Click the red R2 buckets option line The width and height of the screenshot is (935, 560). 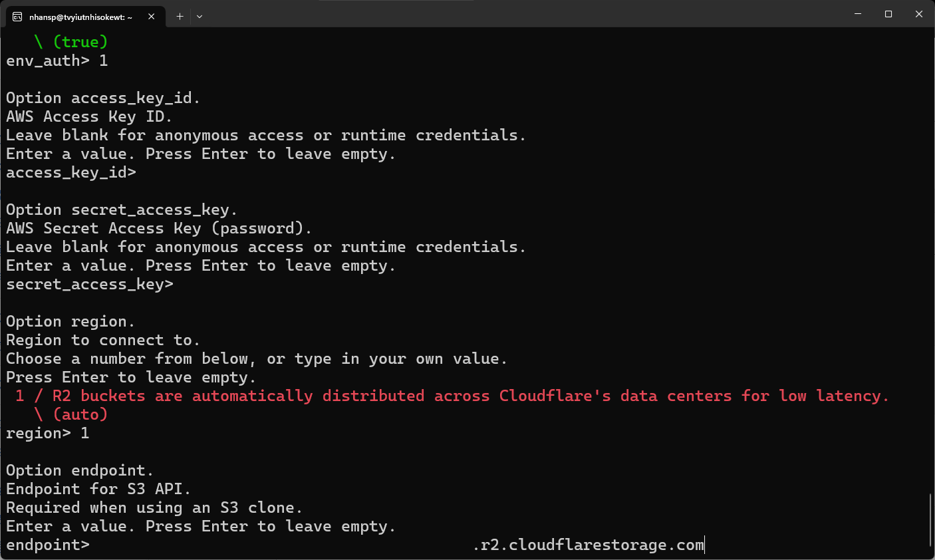coord(452,396)
